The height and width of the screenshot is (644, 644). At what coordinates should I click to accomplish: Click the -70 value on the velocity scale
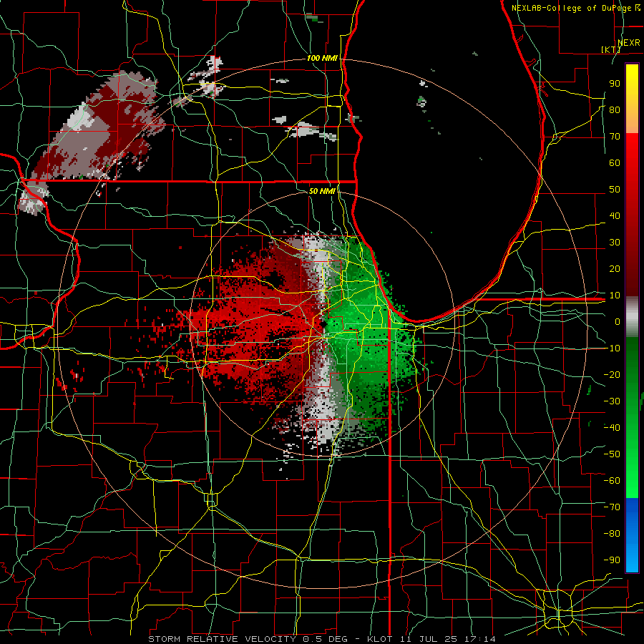coord(612,507)
